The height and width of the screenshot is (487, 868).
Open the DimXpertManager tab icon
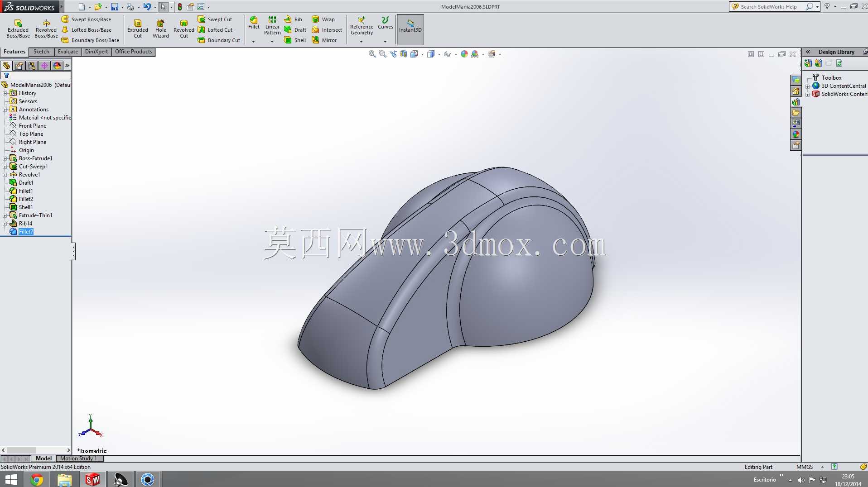click(44, 66)
